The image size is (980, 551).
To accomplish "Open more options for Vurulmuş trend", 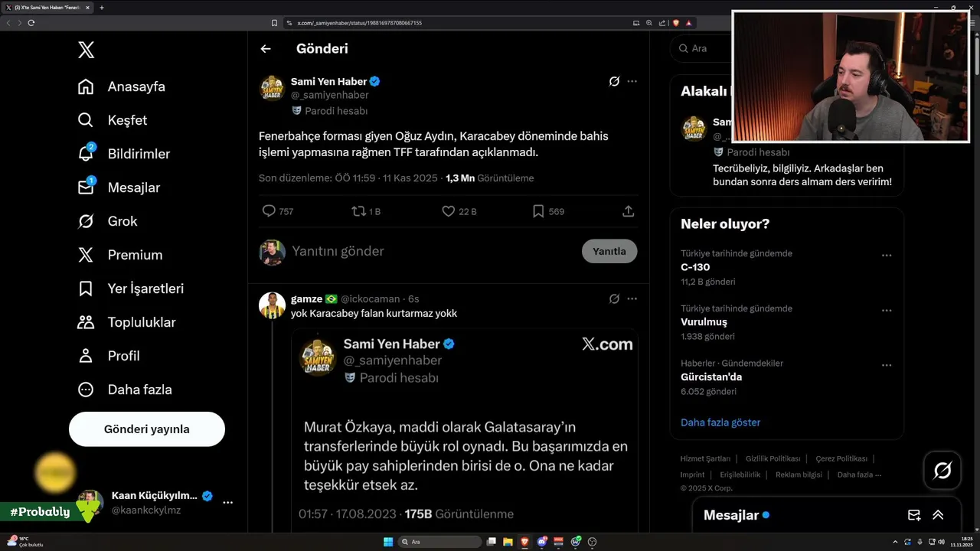I will pos(887,311).
